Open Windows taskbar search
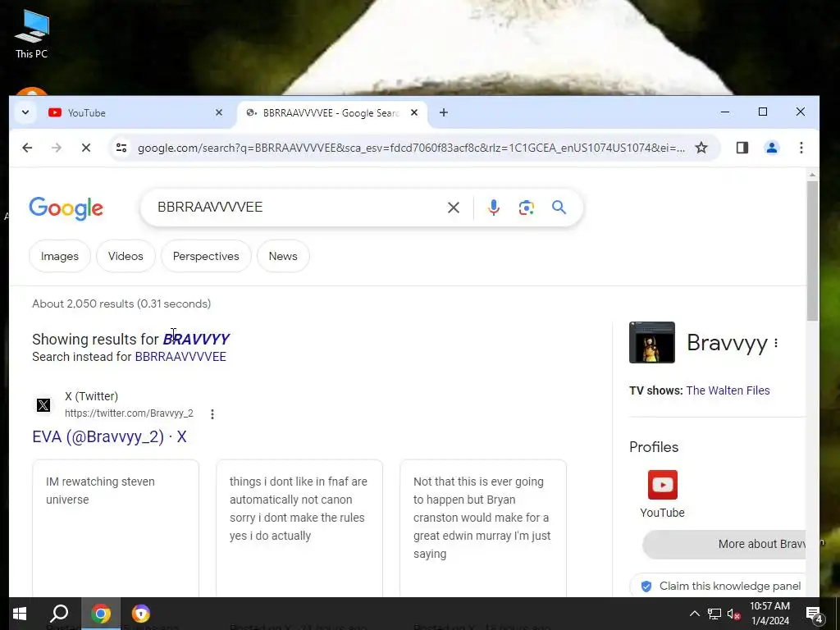Screen dimensions: 840x630 (59, 614)
